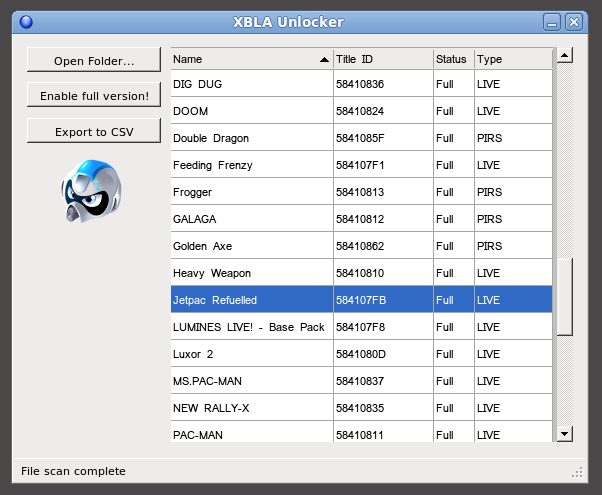
Task: Click Enable full version! button
Action: [x=94, y=95]
